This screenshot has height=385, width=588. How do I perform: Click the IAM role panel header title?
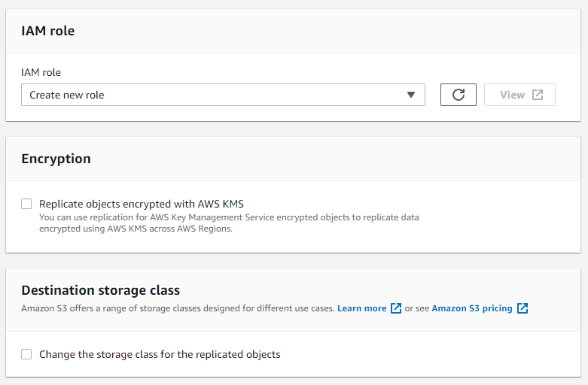tap(48, 31)
